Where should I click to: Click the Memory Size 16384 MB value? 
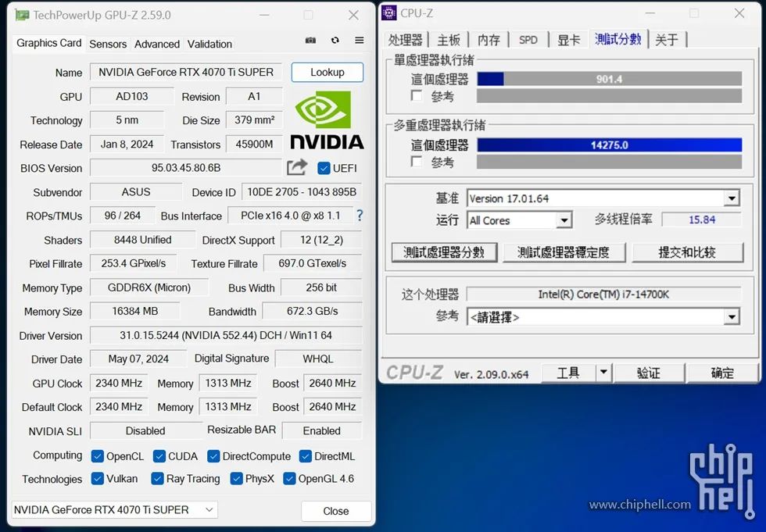point(135,311)
